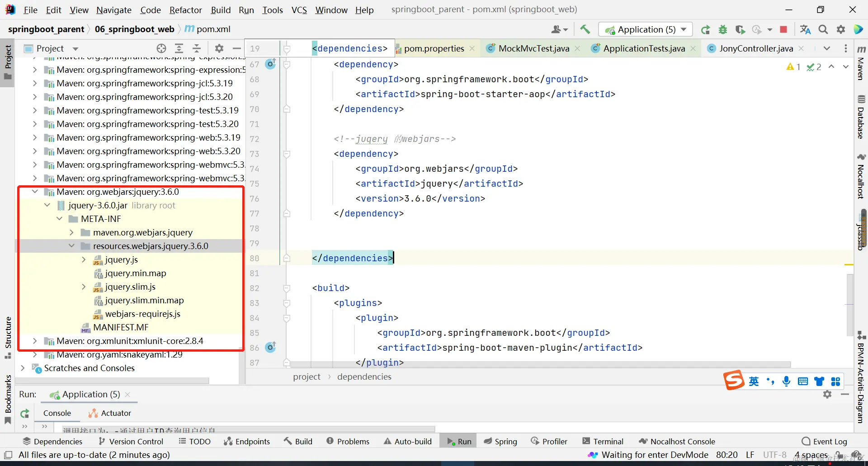Switch to JonyController.java tab

click(x=756, y=48)
